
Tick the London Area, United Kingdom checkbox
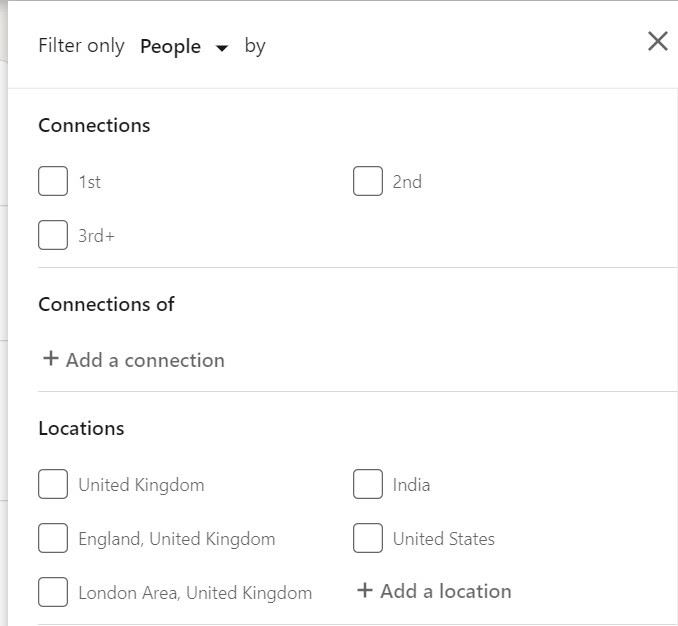pos(53,592)
